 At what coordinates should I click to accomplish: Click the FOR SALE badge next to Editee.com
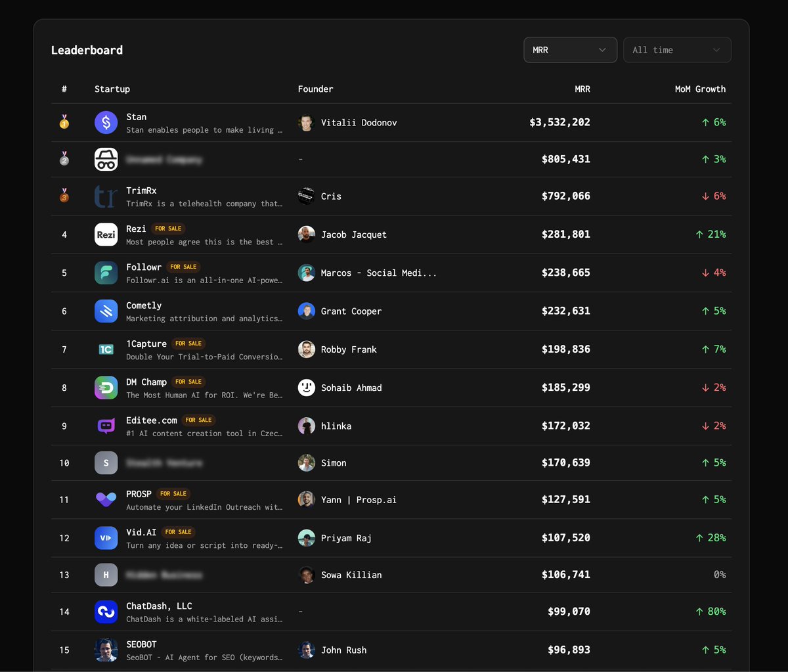pos(199,420)
